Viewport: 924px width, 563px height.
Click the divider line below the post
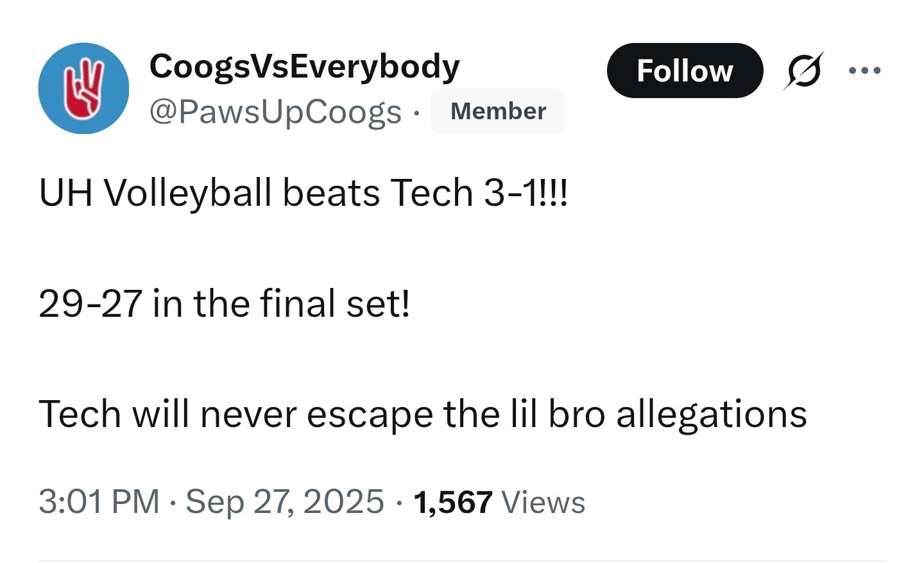(462, 560)
